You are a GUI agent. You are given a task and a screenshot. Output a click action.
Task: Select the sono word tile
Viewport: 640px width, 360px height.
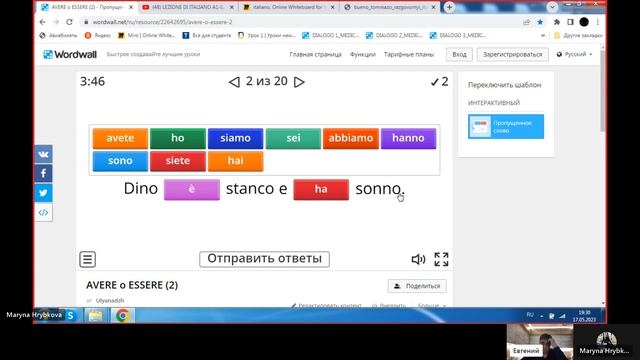120,161
